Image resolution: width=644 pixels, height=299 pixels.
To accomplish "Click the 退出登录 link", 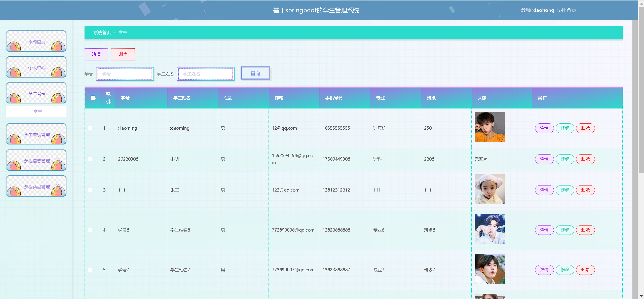I will 566,10.
